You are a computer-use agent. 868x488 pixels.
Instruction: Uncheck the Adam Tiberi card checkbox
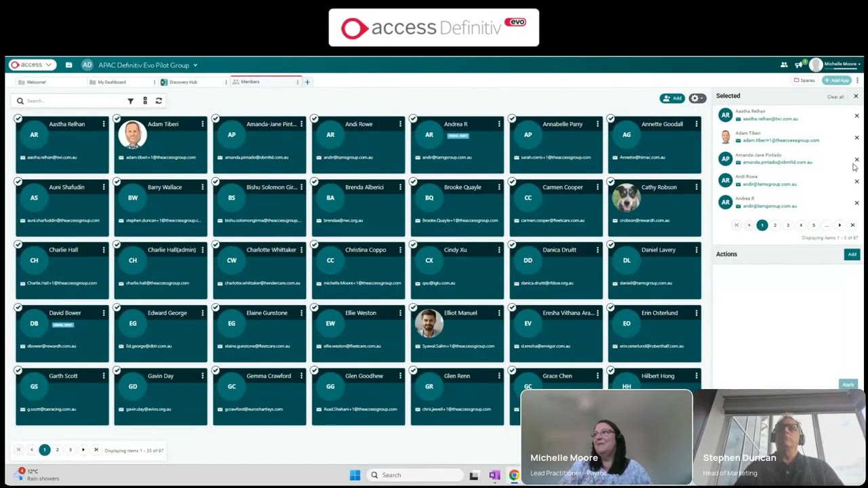pyautogui.click(x=117, y=119)
